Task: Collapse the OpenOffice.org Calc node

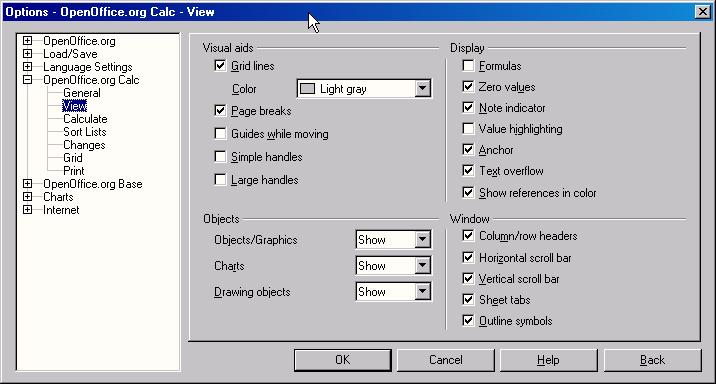Action: 27,79
